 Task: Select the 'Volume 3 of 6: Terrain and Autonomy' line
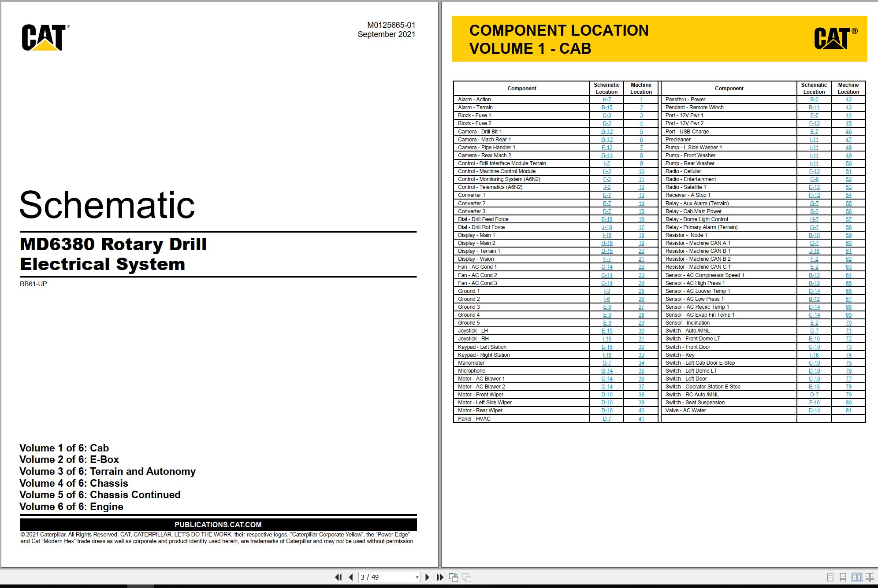[x=108, y=471]
